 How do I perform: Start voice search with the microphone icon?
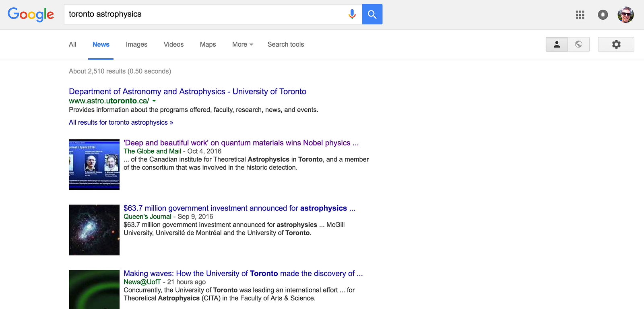pos(352,14)
